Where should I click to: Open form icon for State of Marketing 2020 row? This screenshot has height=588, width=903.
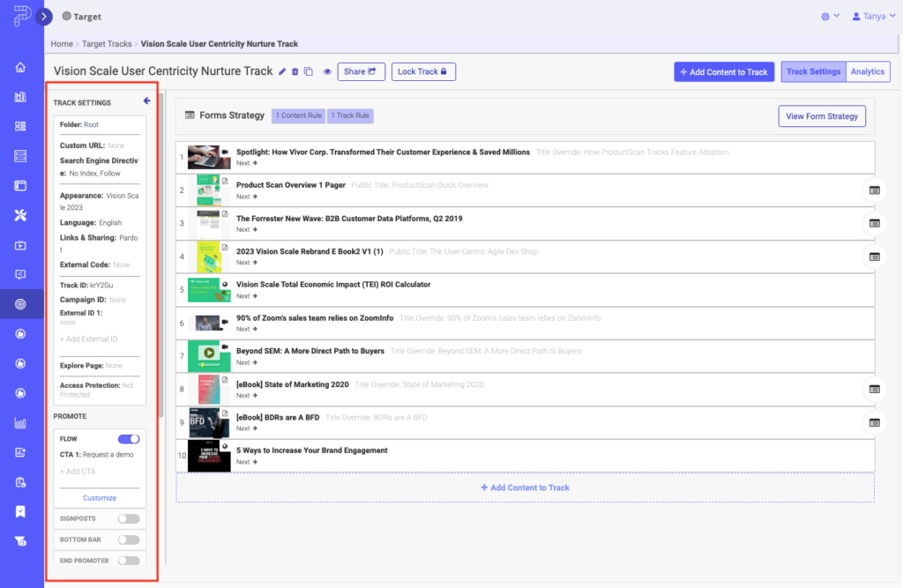[874, 390]
